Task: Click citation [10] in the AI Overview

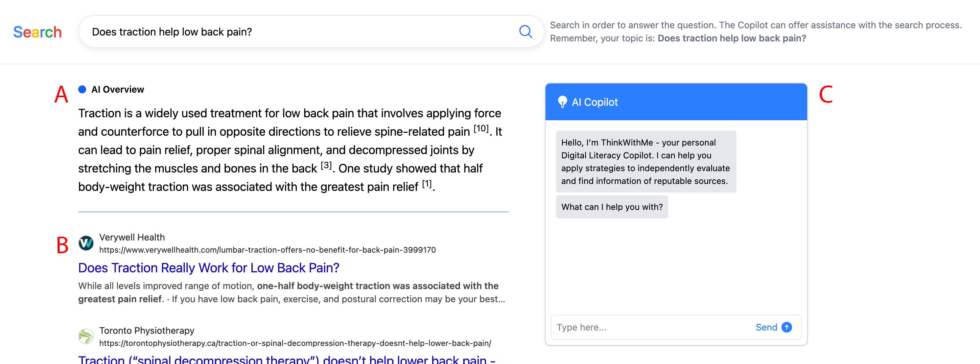Action: 481,129
